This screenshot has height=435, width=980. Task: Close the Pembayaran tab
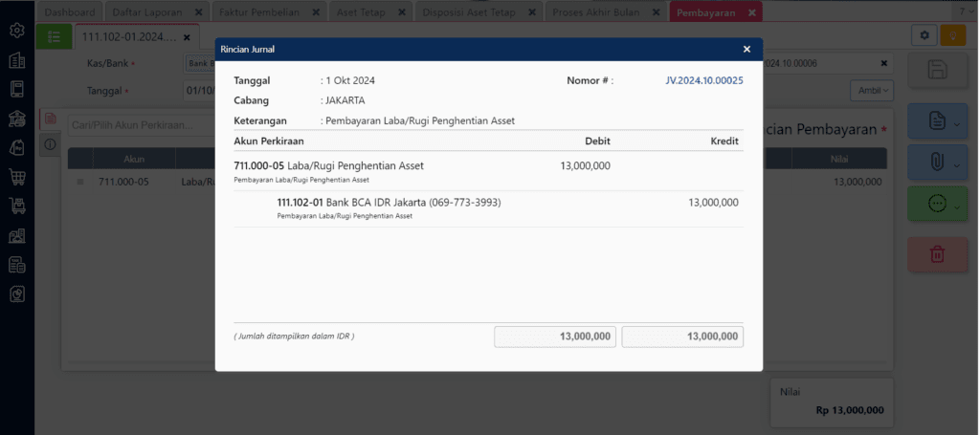752,11
